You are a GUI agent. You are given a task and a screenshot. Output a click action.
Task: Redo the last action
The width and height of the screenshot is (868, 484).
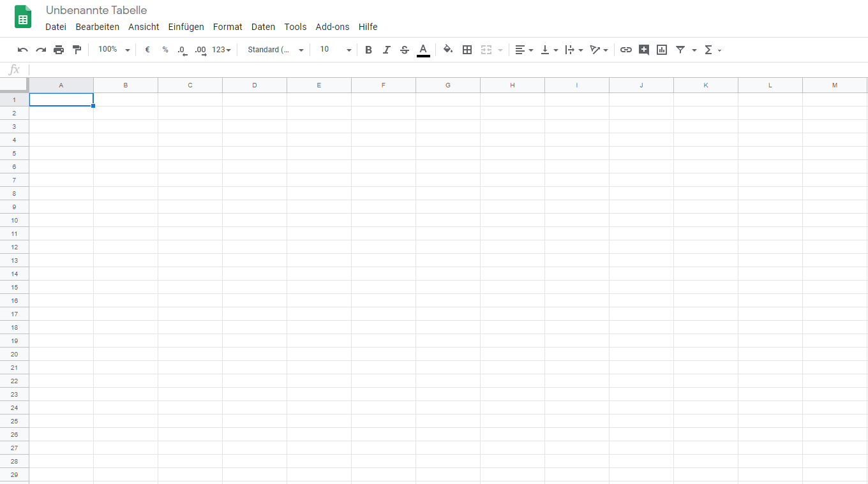point(41,50)
